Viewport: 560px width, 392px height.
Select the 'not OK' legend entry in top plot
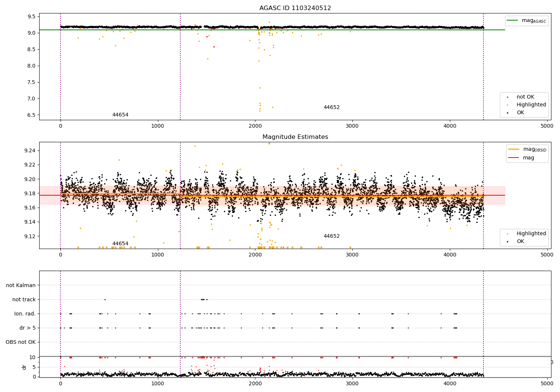pyautogui.click(x=525, y=97)
